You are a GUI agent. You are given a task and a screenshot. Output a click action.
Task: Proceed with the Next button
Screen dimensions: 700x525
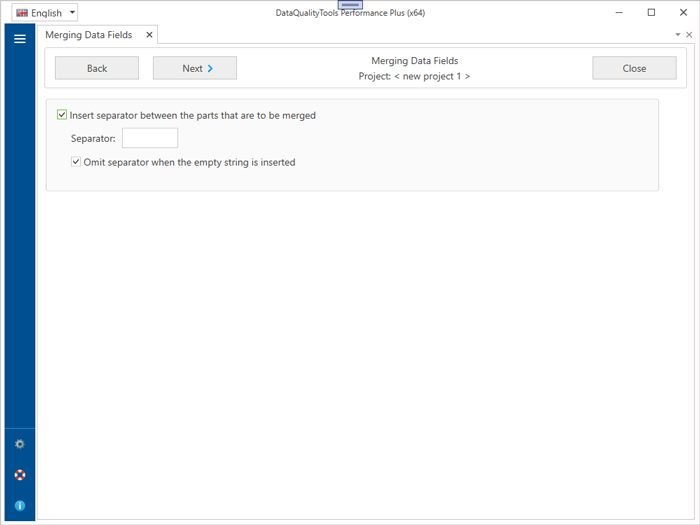pyautogui.click(x=195, y=68)
